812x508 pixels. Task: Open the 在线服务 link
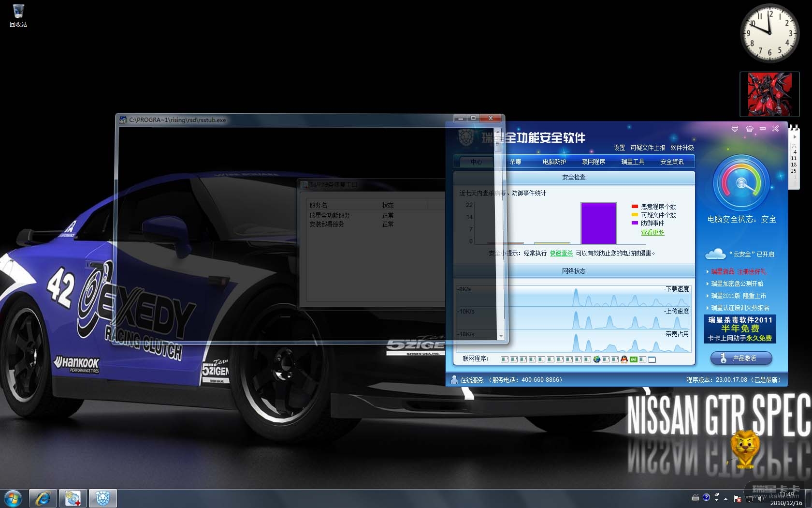(x=472, y=380)
